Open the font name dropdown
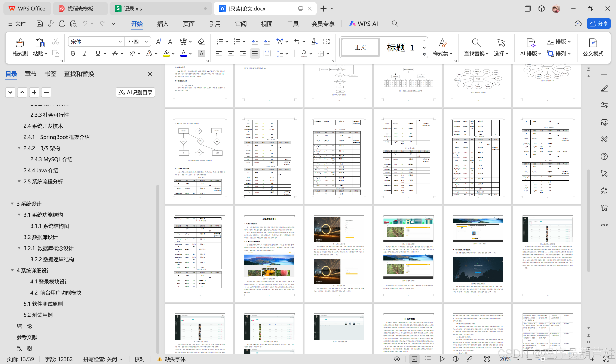This screenshot has width=616, height=364. point(120,42)
